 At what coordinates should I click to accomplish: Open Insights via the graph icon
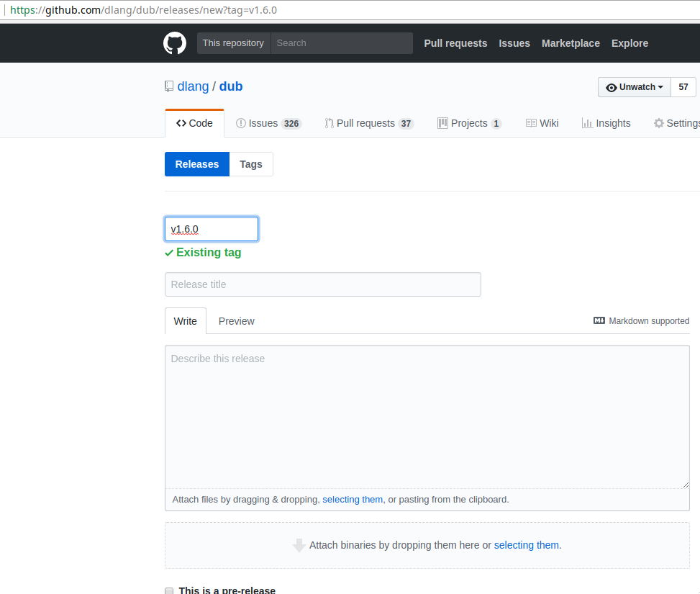pos(586,123)
